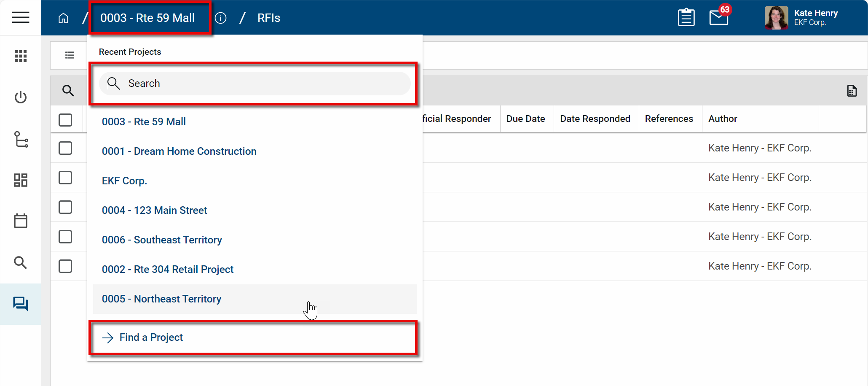The width and height of the screenshot is (868, 386).
Task: Toggle the select-all checkbox in header
Action: tap(65, 120)
